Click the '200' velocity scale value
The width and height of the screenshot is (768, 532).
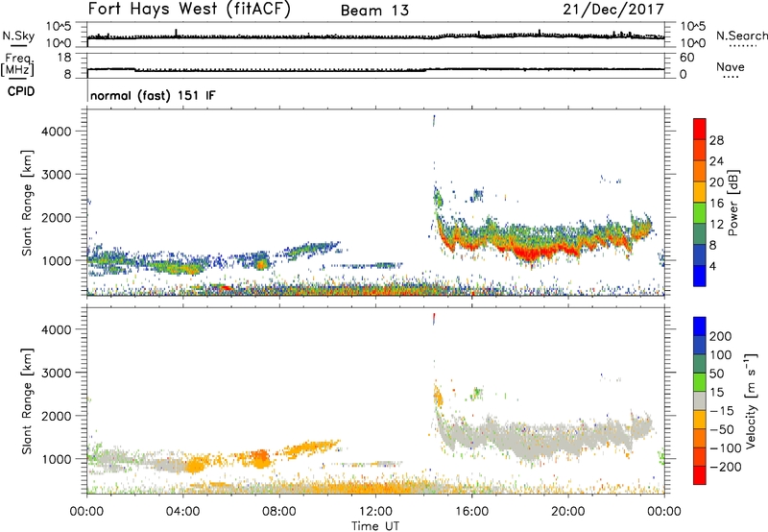[721, 336]
